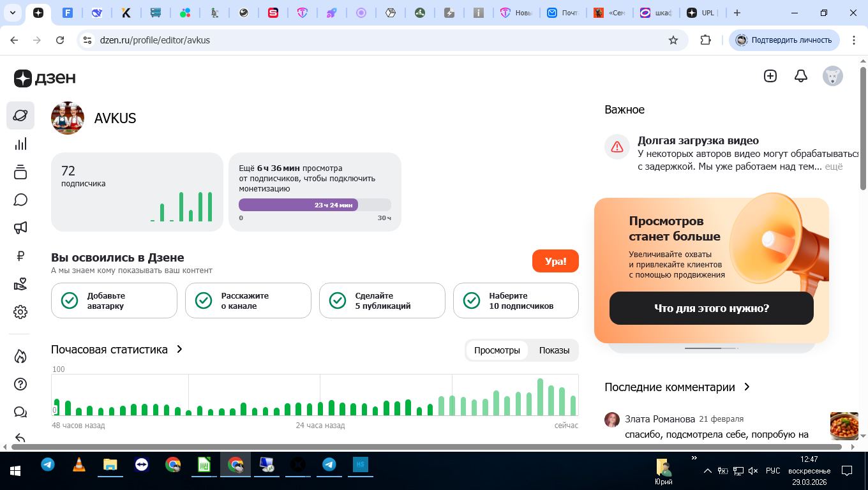The width and height of the screenshot is (868, 490).
Task: Open the browser extensions puzzle icon
Action: 705,40
